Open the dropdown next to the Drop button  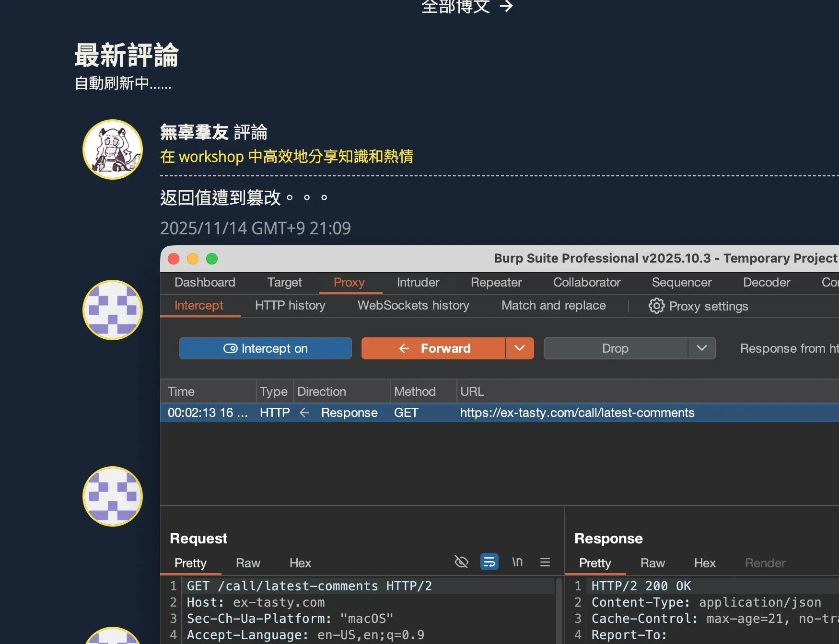pyautogui.click(x=702, y=348)
